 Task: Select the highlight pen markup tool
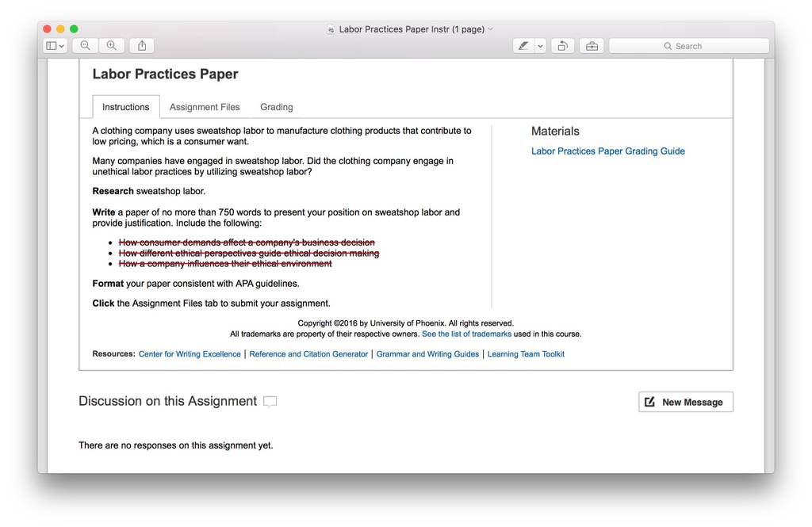[523, 46]
